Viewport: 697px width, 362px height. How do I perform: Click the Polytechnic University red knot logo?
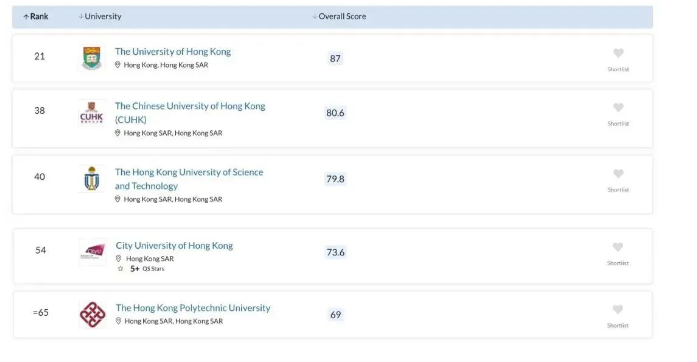point(92,314)
